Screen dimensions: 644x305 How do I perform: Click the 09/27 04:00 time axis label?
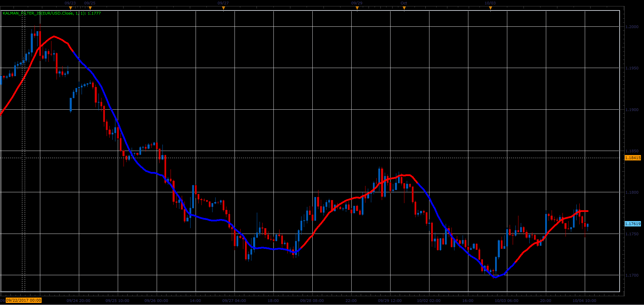click(x=234, y=301)
